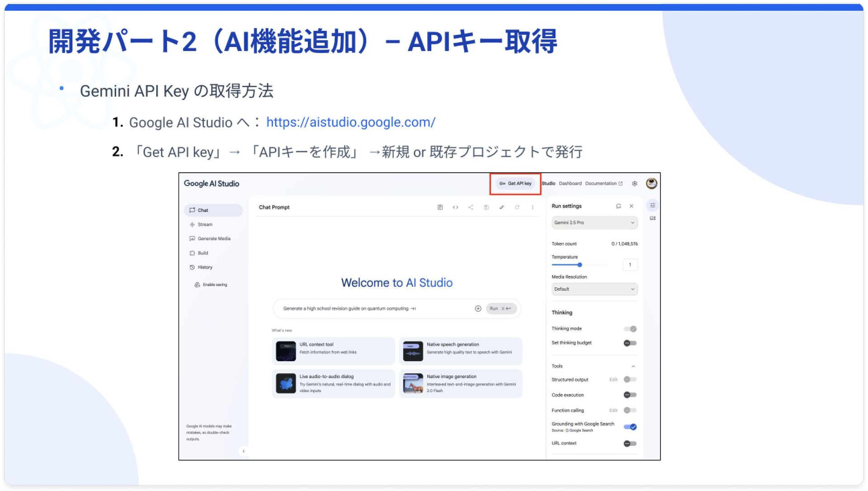
Task: Click the share prompt icon
Action: (x=471, y=208)
